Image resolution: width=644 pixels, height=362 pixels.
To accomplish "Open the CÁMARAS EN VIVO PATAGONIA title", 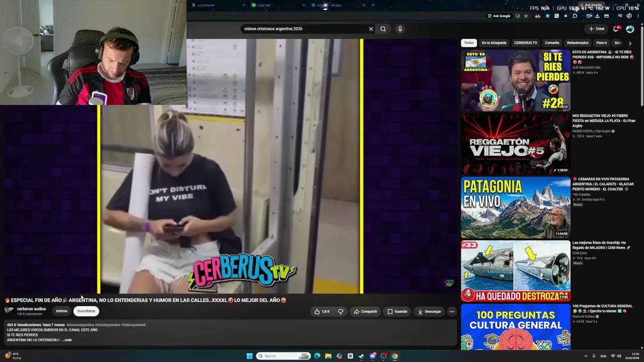I will click(x=603, y=184).
